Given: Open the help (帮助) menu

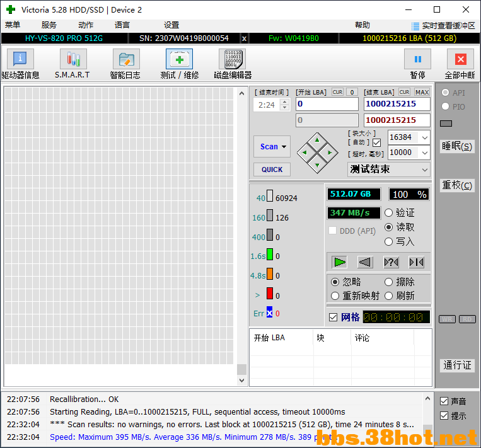Looking at the screenshot, I should [362, 25].
